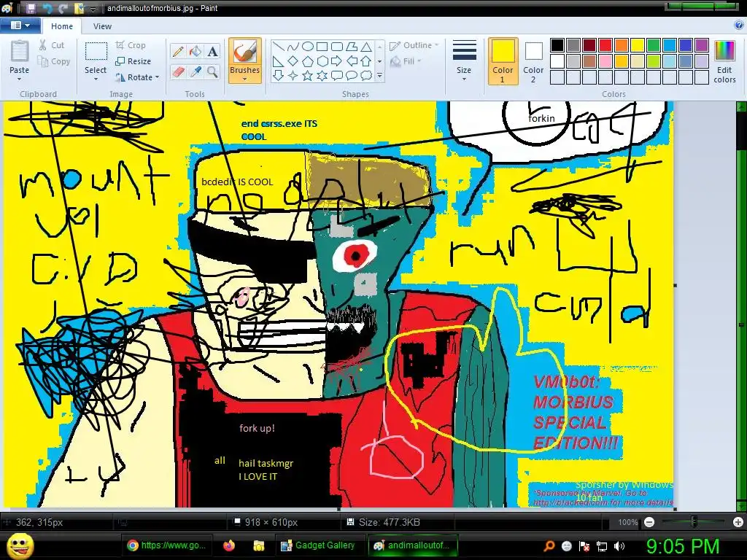Choose the purple color swatch

(702, 45)
